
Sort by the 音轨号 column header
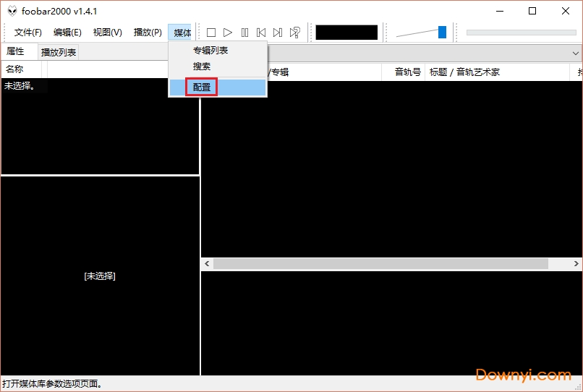click(404, 72)
